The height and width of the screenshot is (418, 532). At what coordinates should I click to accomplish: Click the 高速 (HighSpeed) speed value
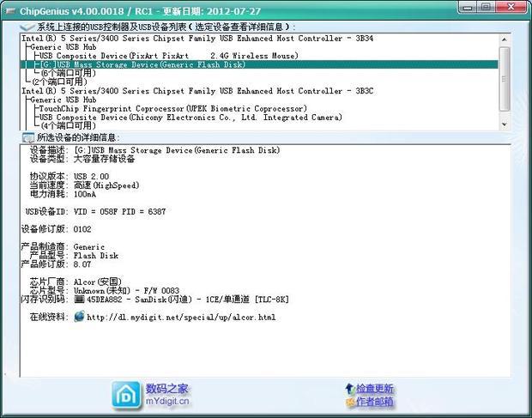106,185
